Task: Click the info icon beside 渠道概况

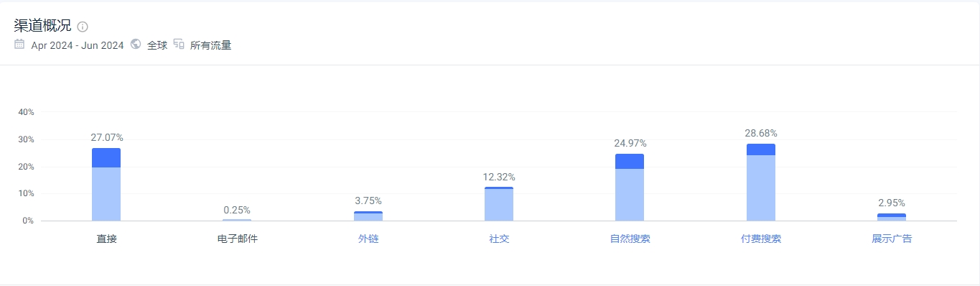Action: (x=83, y=27)
